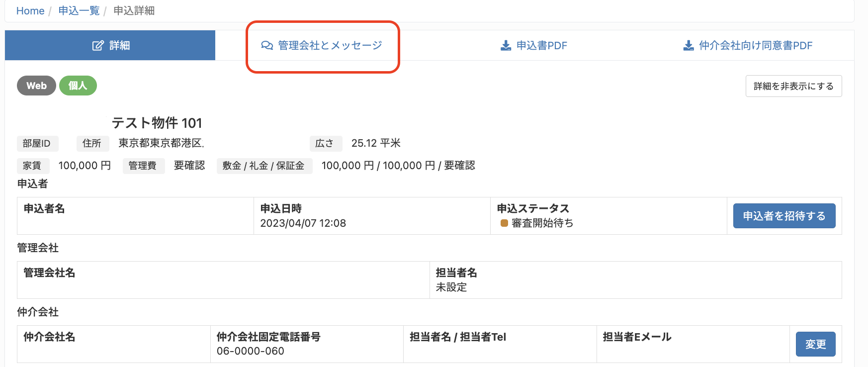868x367 pixels.
Task: Open the 申込書PDF tab
Action: pos(533,45)
